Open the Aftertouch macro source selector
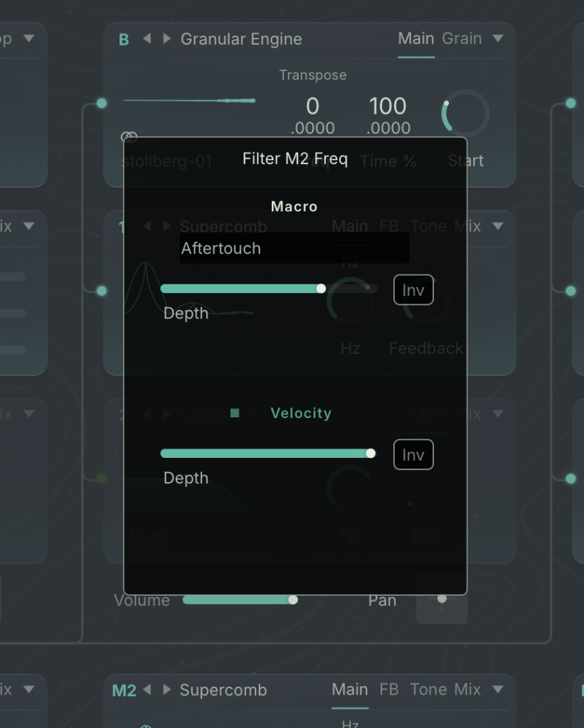 [x=294, y=249]
